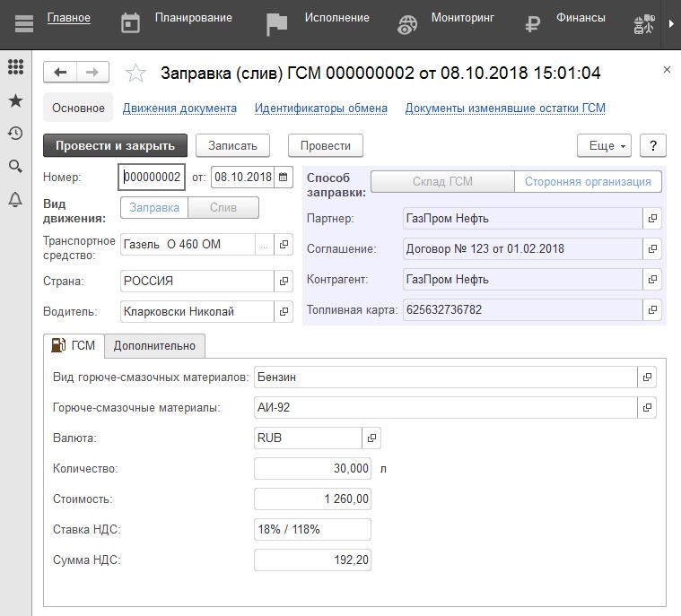681x616 pixels.
Task: Open Планирование section
Action: [194, 18]
